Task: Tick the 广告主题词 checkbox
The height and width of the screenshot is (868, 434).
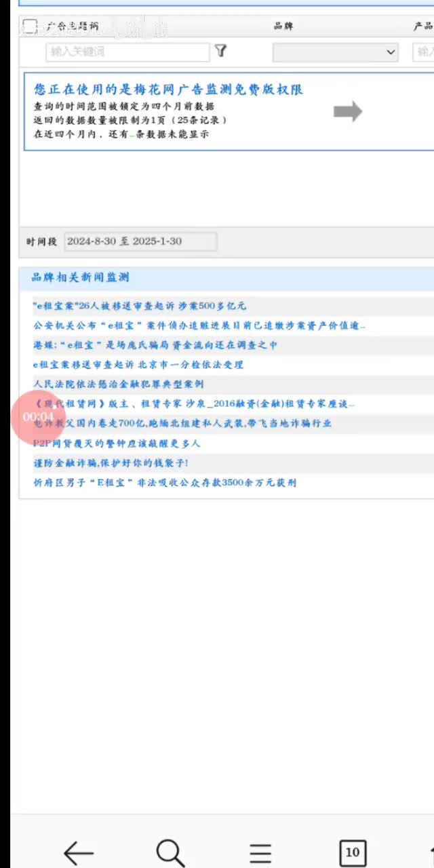Action: (x=30, y=26)
